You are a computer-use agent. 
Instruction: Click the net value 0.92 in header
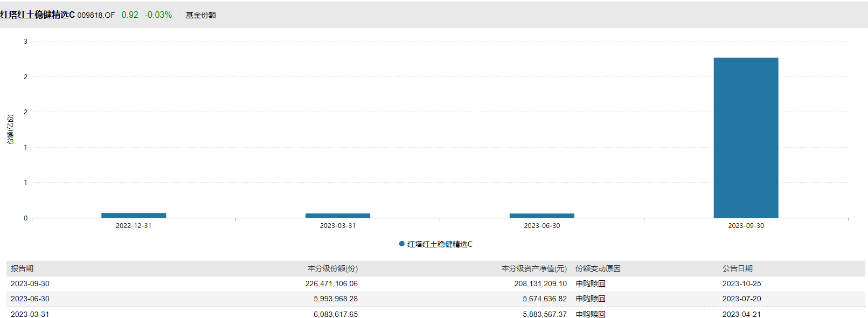coord(130,15)
